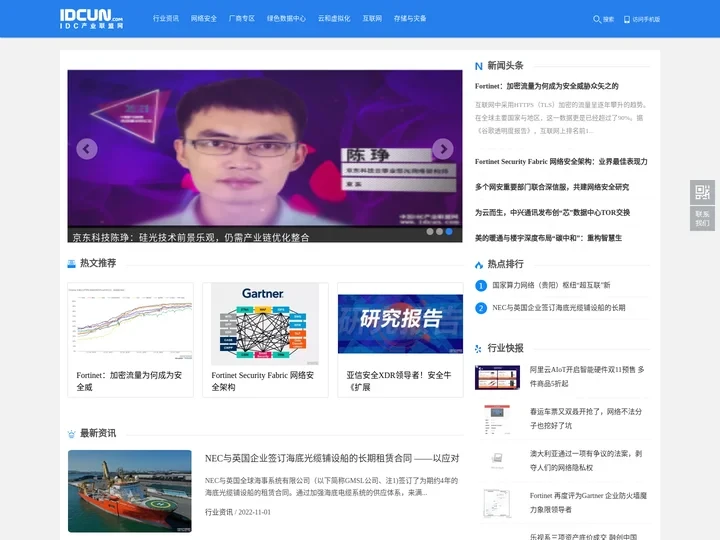This screenshot has height=540, width=720.
Task: Open 多个网安重要部门联合深信服 headline
Action: point(552,187)
